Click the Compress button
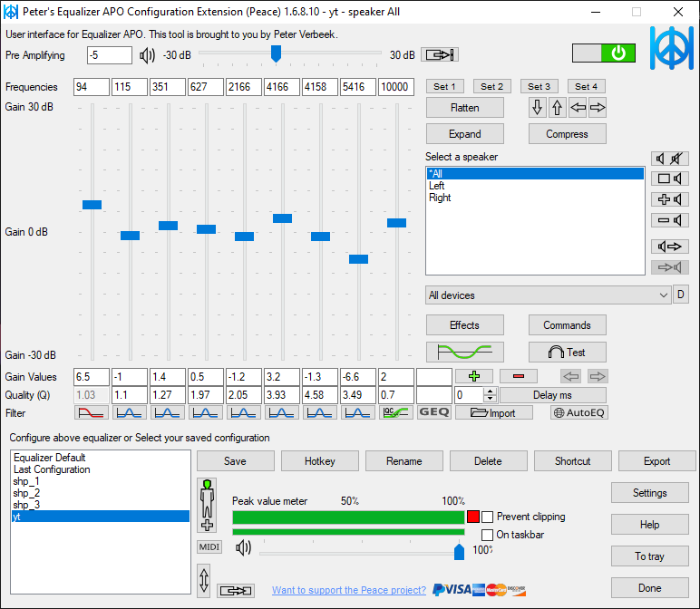700x609 pixels. pos(567,134)
